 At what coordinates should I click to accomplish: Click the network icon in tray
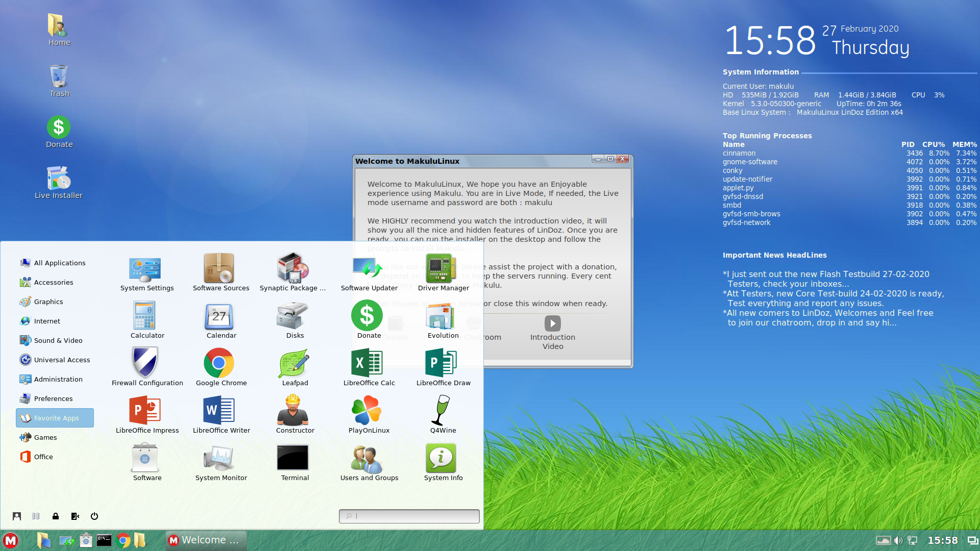pos(913,541)
